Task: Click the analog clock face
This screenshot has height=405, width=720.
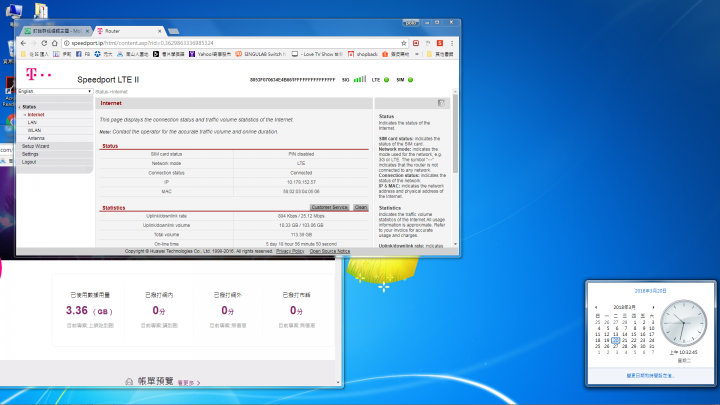Action: 684,323
